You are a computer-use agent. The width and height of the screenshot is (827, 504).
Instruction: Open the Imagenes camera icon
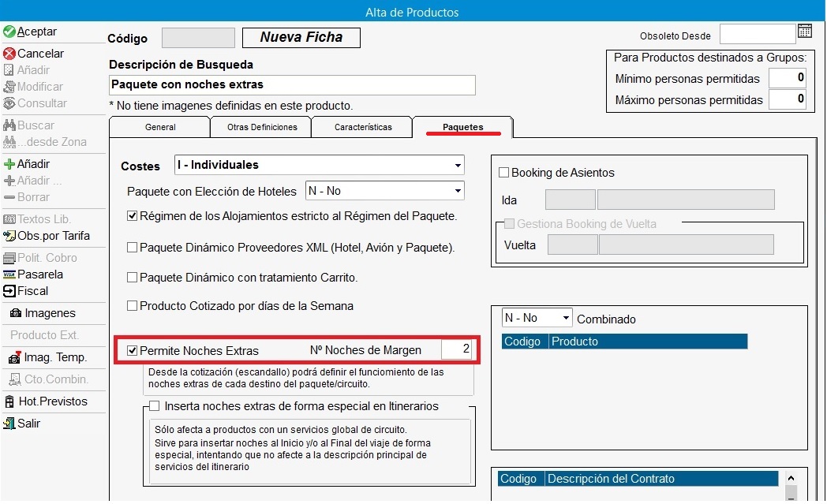(x=16, y=313)
